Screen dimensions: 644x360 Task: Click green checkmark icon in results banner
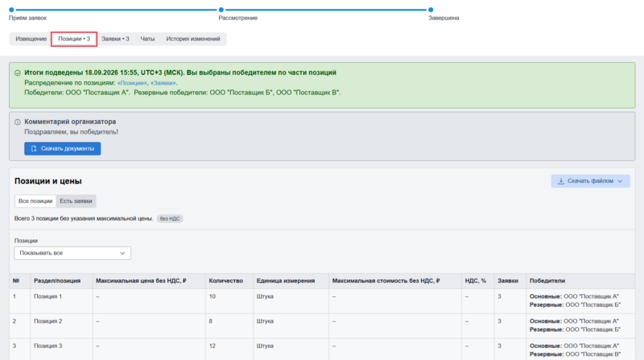(x=18, y=73)
